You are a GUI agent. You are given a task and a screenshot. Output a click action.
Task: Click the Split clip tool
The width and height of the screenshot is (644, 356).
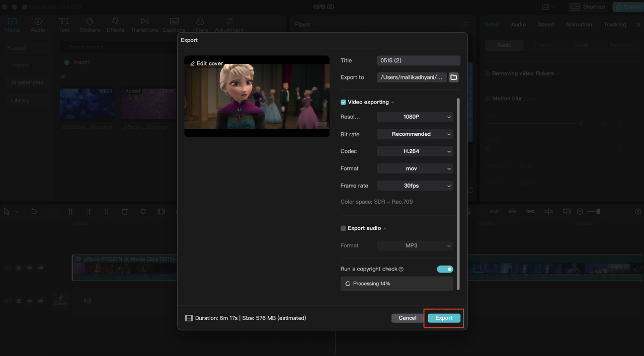[70, 212]
